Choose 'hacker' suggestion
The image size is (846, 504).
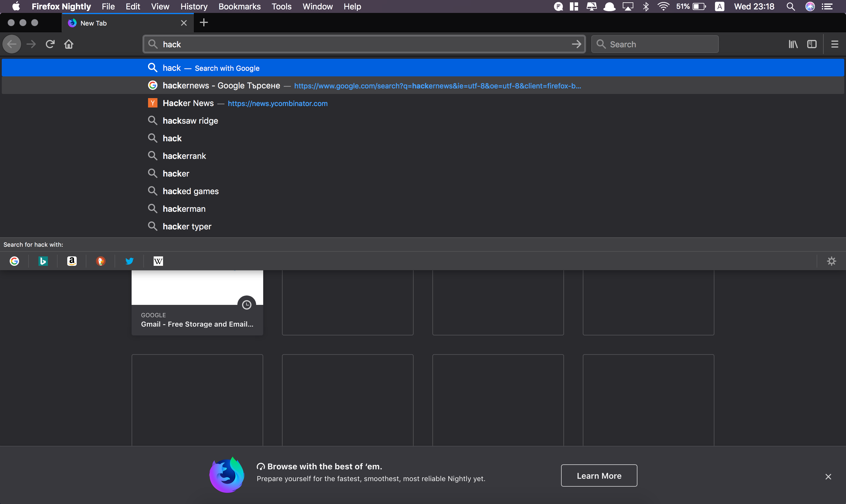pyautogui.click(x=423, y=174)
